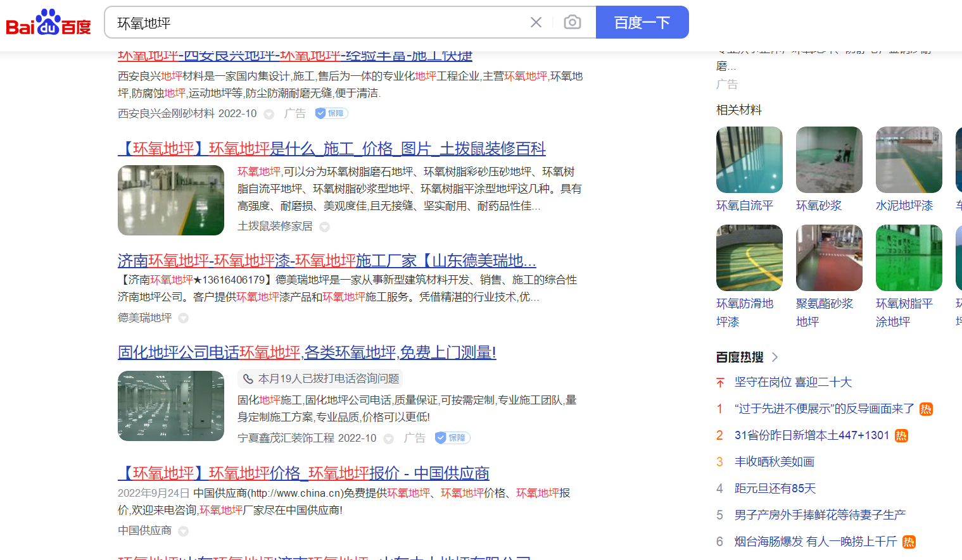Expand the dropdown arrow beside 中国供应商 source
Image resolution: width=962 pixels, height=560 pixels.
click(x=183, y=531)
